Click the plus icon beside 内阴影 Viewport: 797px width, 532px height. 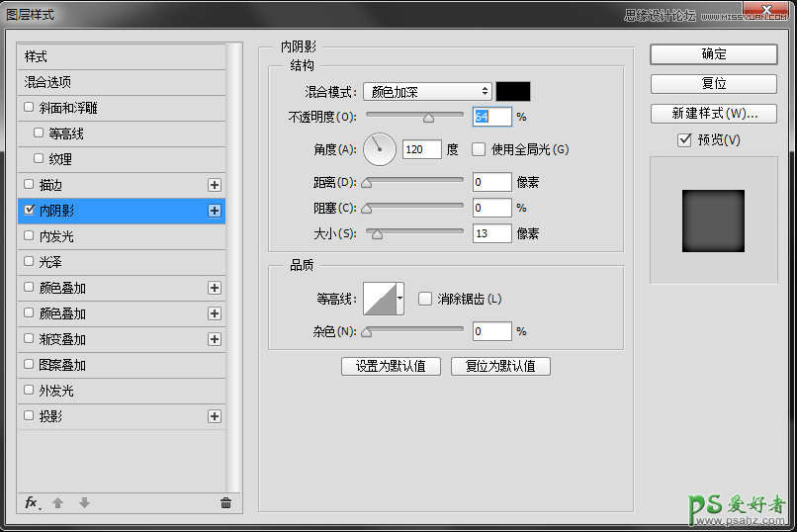click(214, 211)
